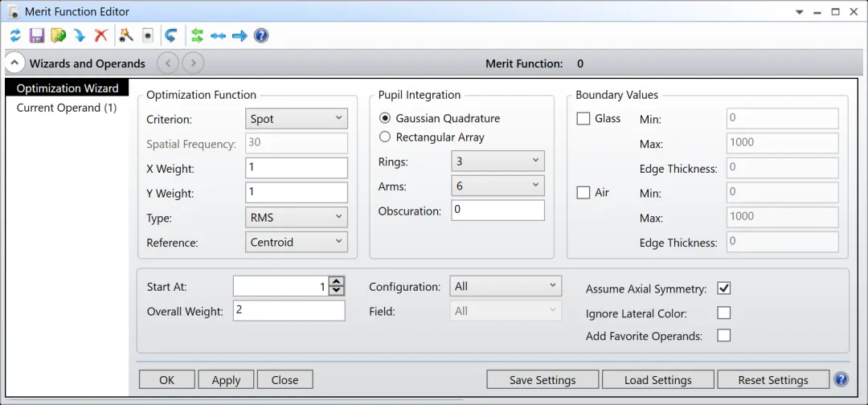This screenshot has width=868, height=405.
Task: Uncheck Assume Axial Symmetry
Action: (x=723, y=288)
